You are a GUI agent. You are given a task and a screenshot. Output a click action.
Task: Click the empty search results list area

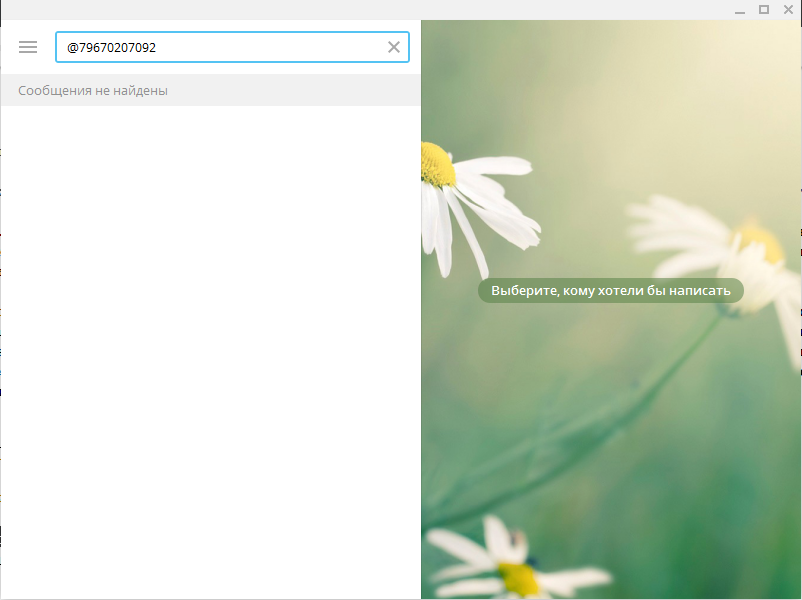pyautogui.click(x=210, y=350)
